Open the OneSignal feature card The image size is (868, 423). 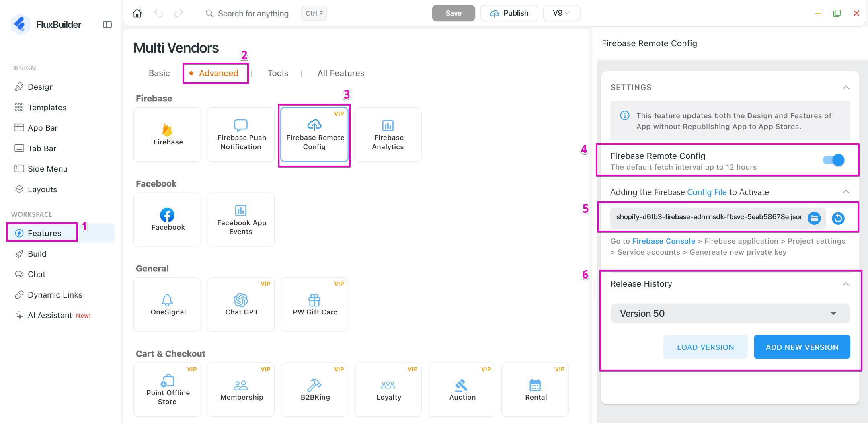[x=167, y=304]
